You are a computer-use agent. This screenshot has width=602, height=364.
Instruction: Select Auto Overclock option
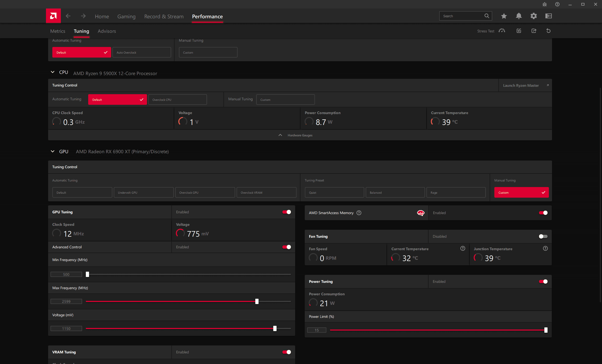tap(142, 52)
